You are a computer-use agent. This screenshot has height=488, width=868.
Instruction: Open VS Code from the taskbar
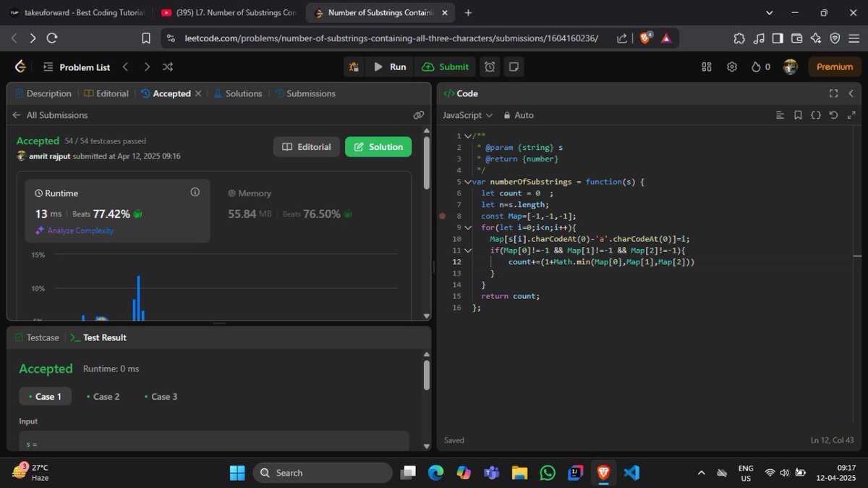(x=631, y=473)
